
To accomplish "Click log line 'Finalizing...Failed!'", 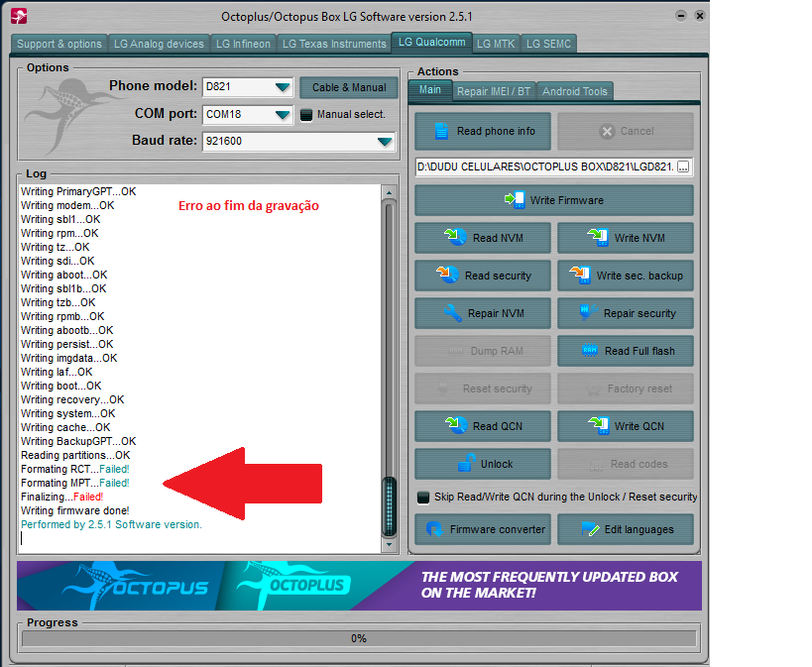I will click(x=62, y=497).
